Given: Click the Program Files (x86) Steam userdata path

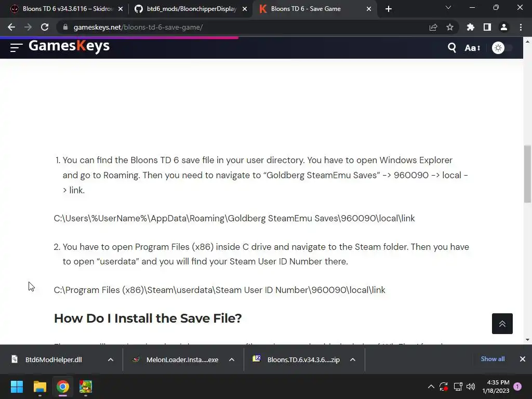Looking at the screenshot, I should [220, 290].
